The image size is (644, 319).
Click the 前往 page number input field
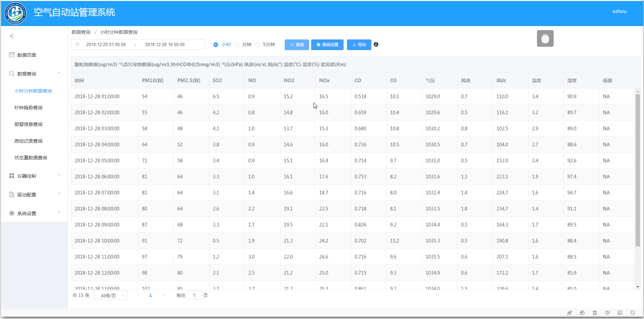[x=194, y=295]
